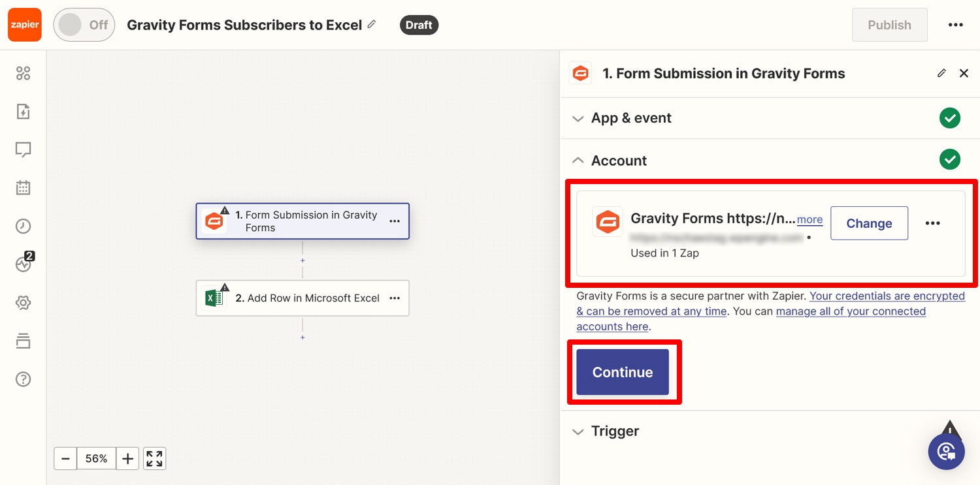The image size is (980, 485).
Task: Open the settings gear sidebar icon
Action: pos(24,303)
